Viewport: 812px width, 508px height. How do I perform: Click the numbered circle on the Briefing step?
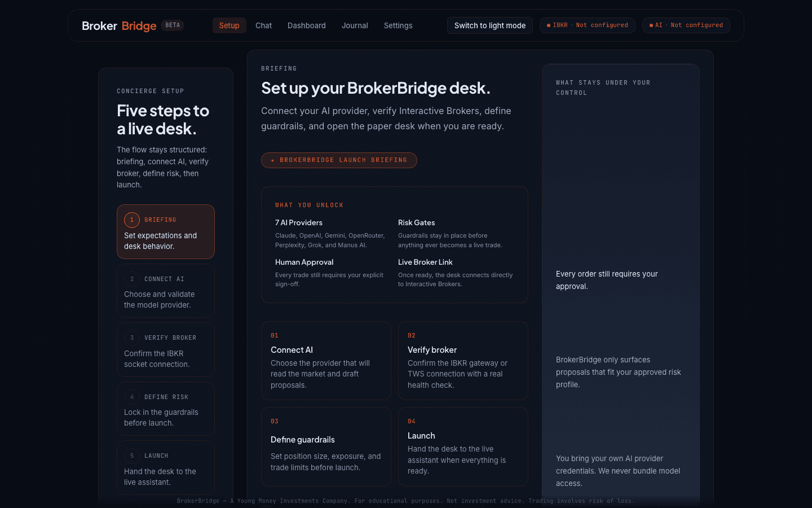tap(132, 220)
